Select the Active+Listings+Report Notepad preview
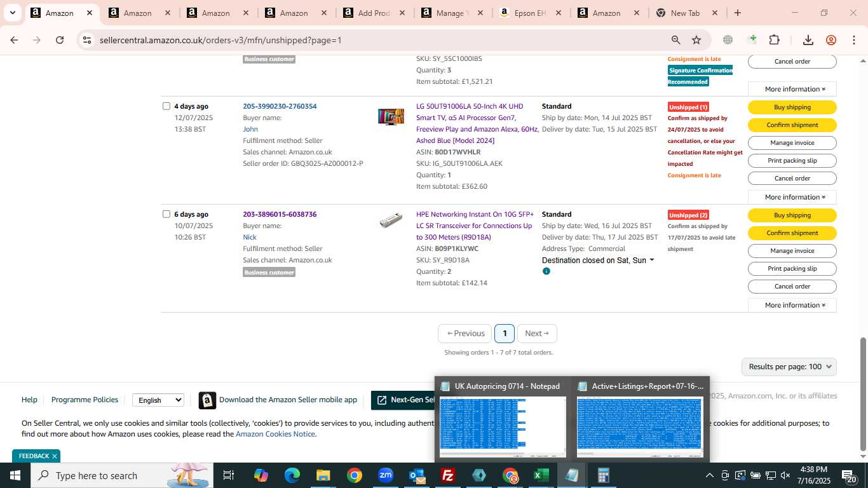This screenshot has width=868, height=488. [640, 419]
